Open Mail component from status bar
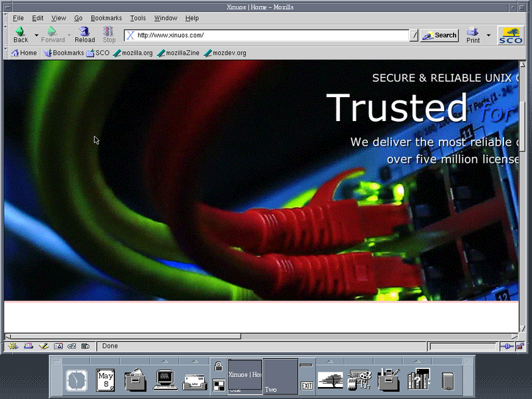 (x=28, y=346)
